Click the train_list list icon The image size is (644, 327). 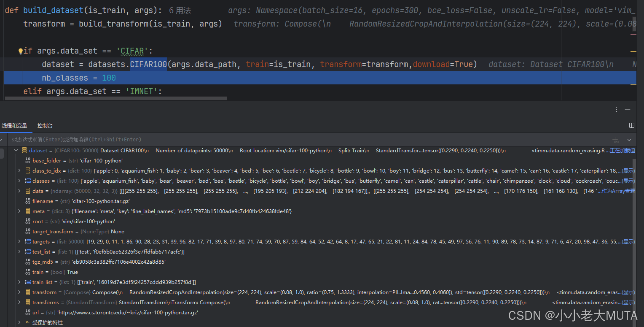point(28,282)
